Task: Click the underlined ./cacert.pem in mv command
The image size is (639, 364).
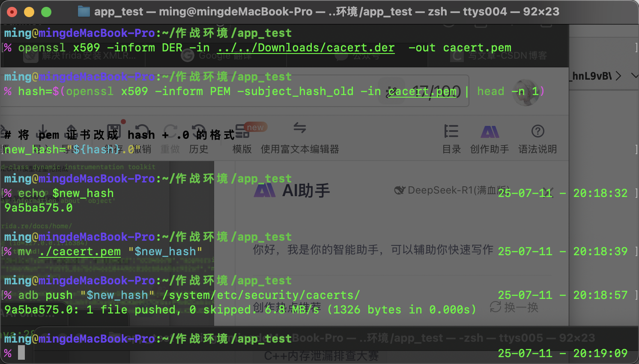Action: click(80, 251)
